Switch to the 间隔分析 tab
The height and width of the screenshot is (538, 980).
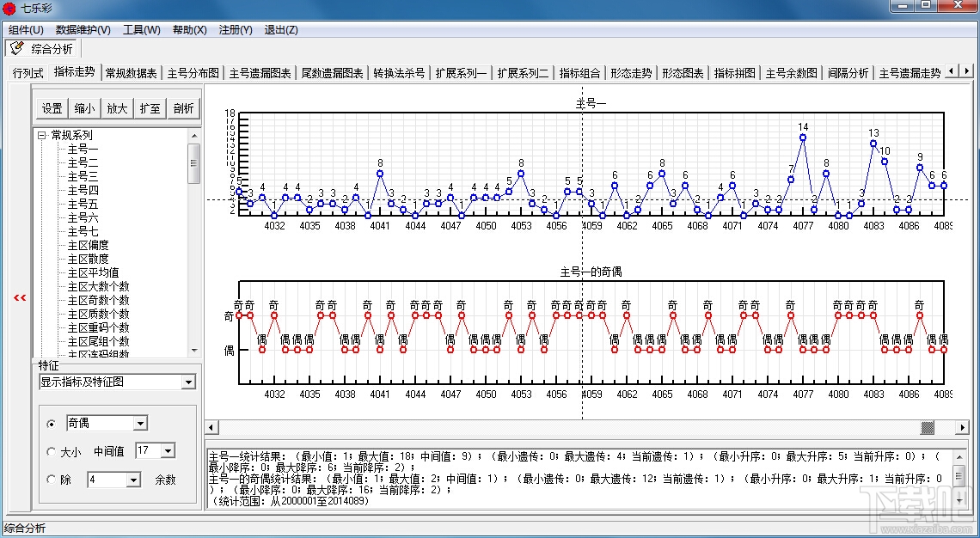click(848, 73)
